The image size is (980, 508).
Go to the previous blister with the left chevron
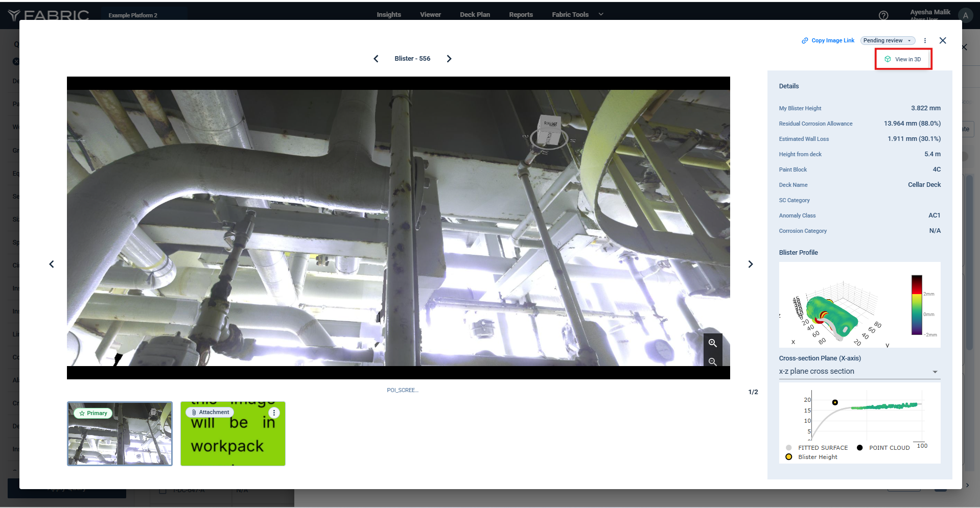(376, 59)
